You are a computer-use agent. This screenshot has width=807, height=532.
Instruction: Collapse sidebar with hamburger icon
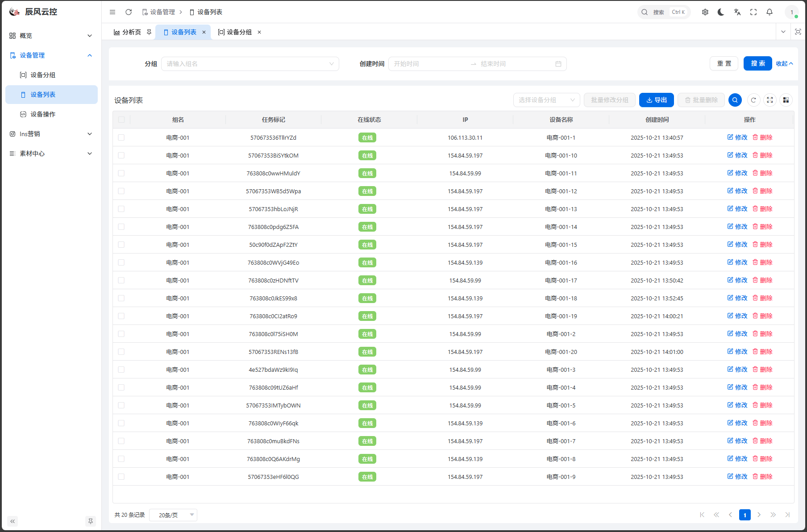[x=112, y=12]
